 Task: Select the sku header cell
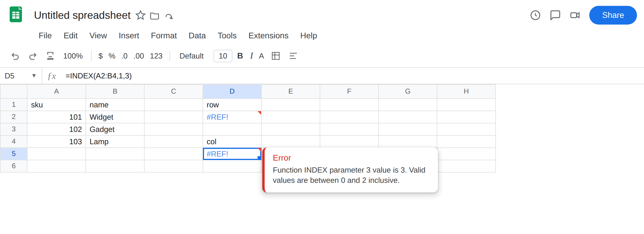pyautogui.click(x=56, y=105)
